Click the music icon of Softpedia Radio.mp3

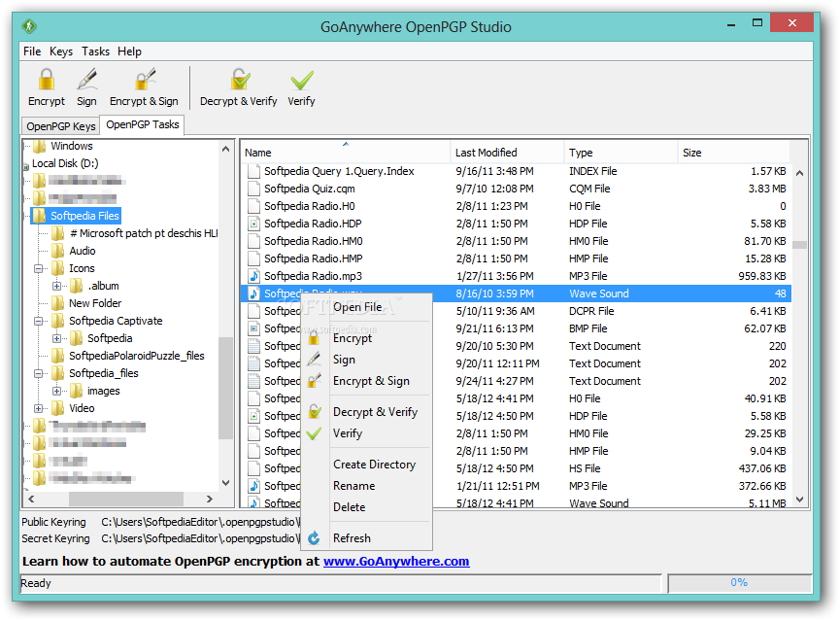coord(253,276)
